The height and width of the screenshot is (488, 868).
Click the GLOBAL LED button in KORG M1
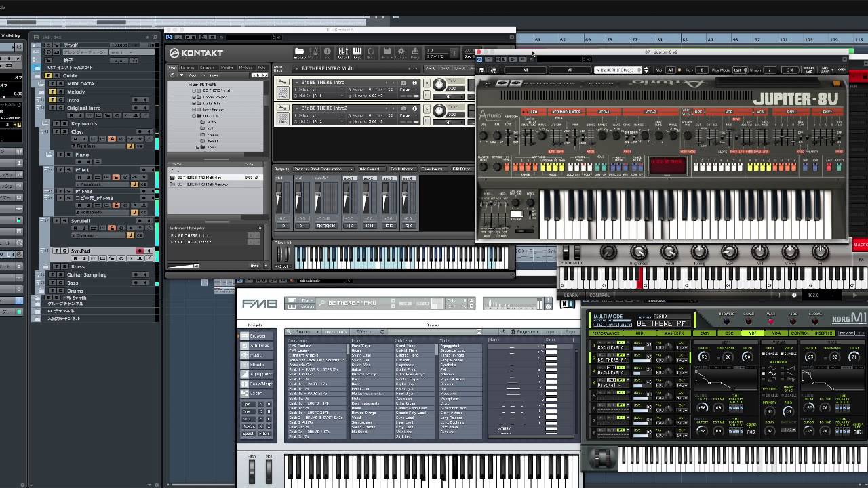pos(815,321)
